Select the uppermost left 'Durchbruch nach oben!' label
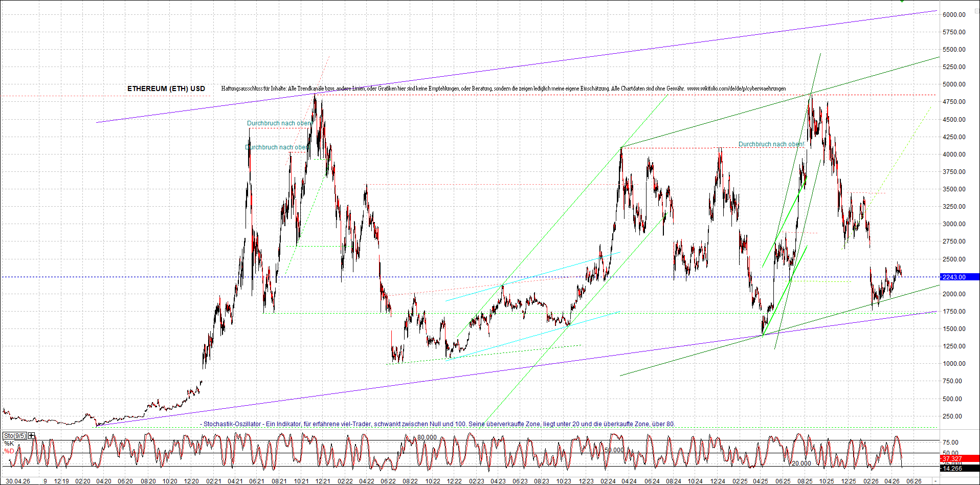The width and height of the screenshot is (980, 485). (x=279, y=123)
